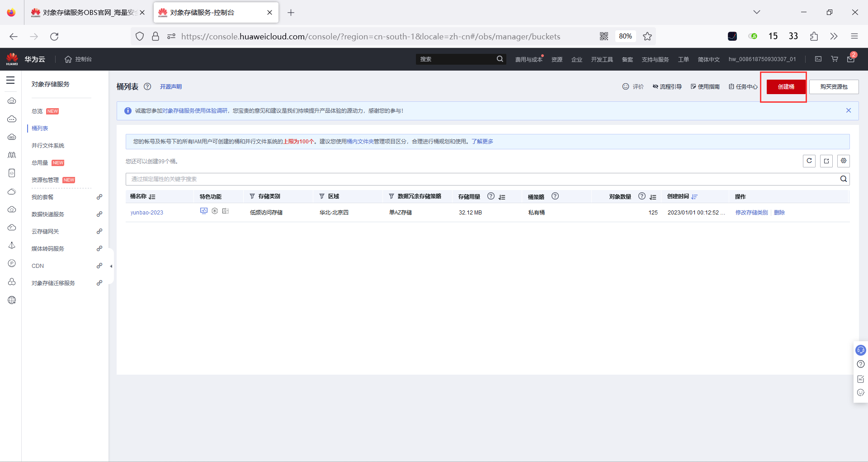Bookmark this page with the star icon
Viewport: 868px width, 462px height.
(647, 37)
